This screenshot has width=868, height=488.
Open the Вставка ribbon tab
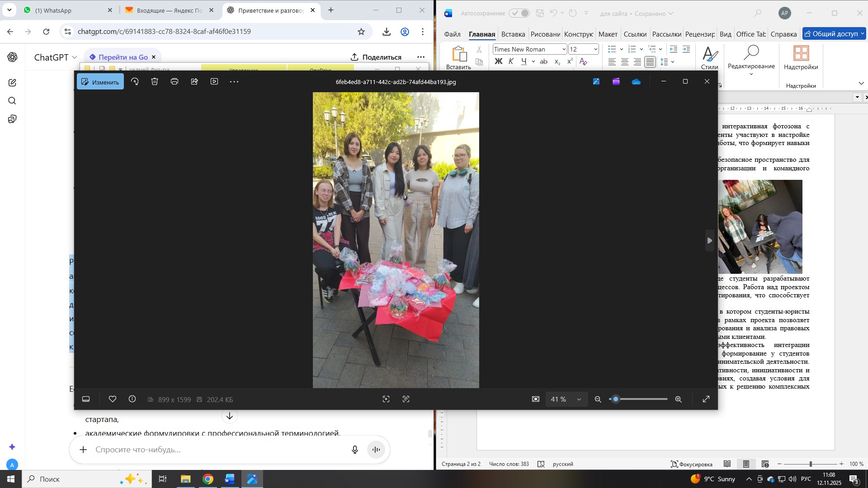(x=513, y=34)
